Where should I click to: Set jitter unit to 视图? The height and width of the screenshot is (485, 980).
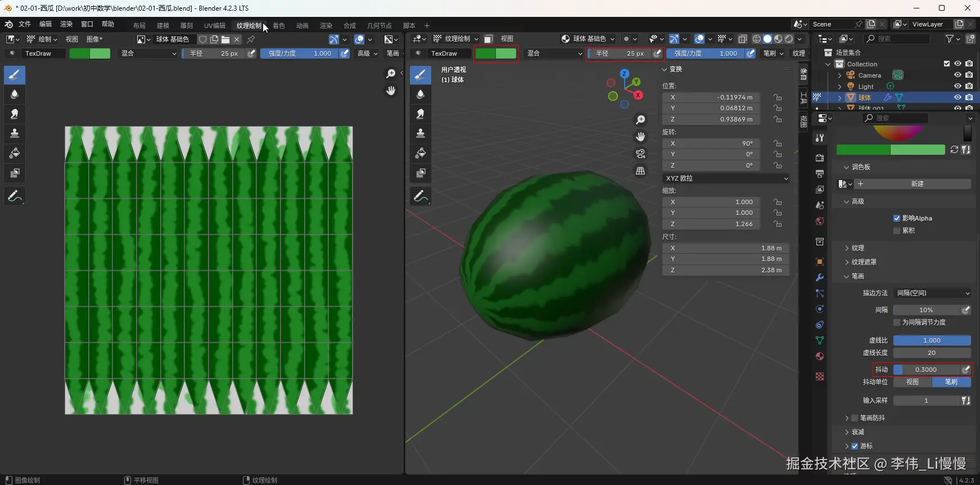[912, 382]
